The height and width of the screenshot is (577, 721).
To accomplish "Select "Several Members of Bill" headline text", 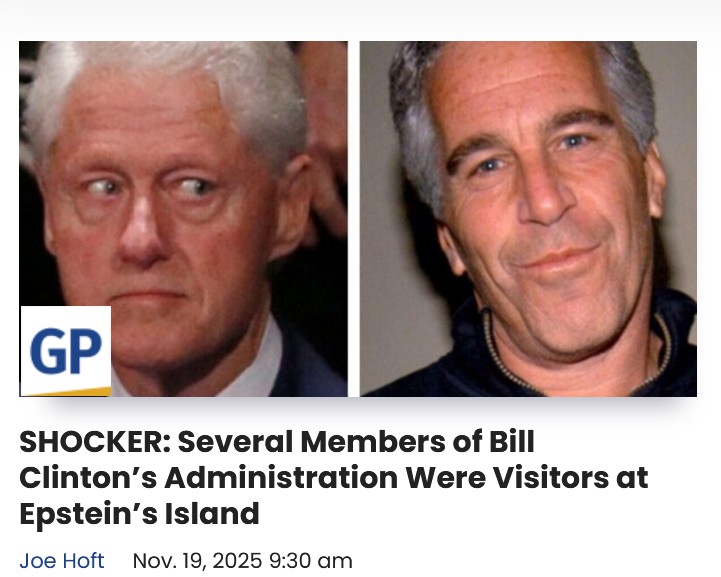I will pos(356,442).
